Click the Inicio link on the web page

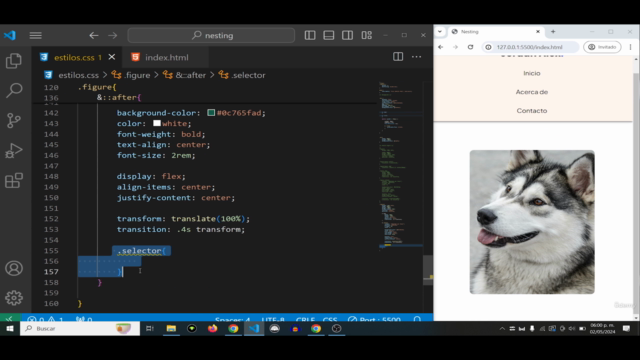(x=532, y=73)
